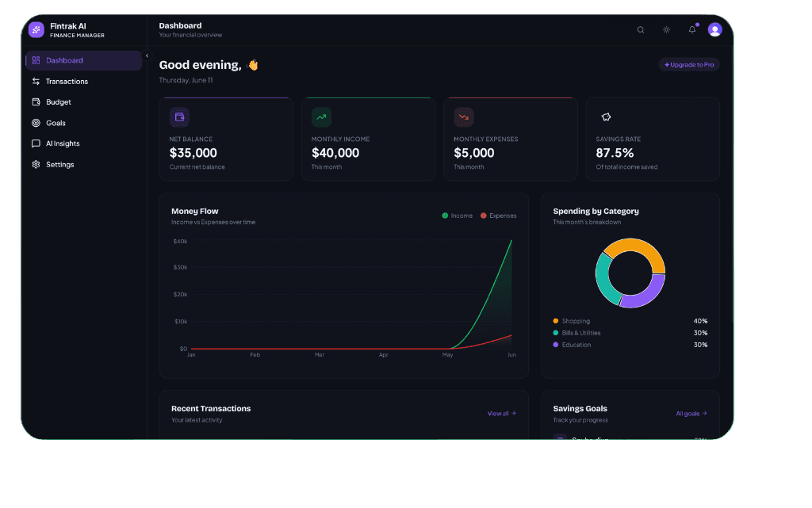Screen dimensions: 812x508
Task: Click the Education category legend row
Action: tap(630, 345)
